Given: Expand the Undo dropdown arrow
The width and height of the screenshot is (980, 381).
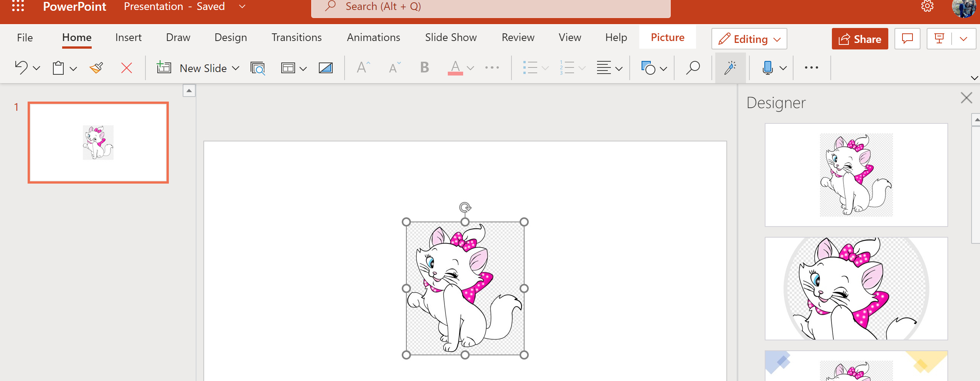Looking at the screenshot, I should click(x=37, y=68).
